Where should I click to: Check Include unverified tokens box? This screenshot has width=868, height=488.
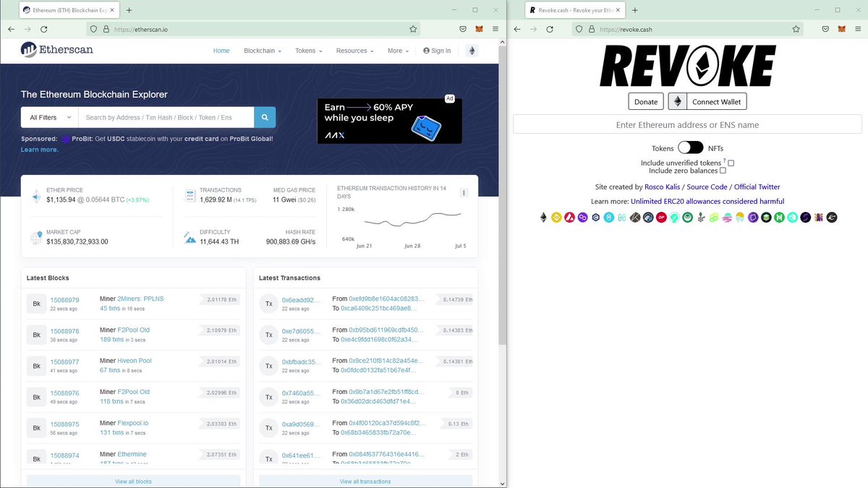pos(731,163)
